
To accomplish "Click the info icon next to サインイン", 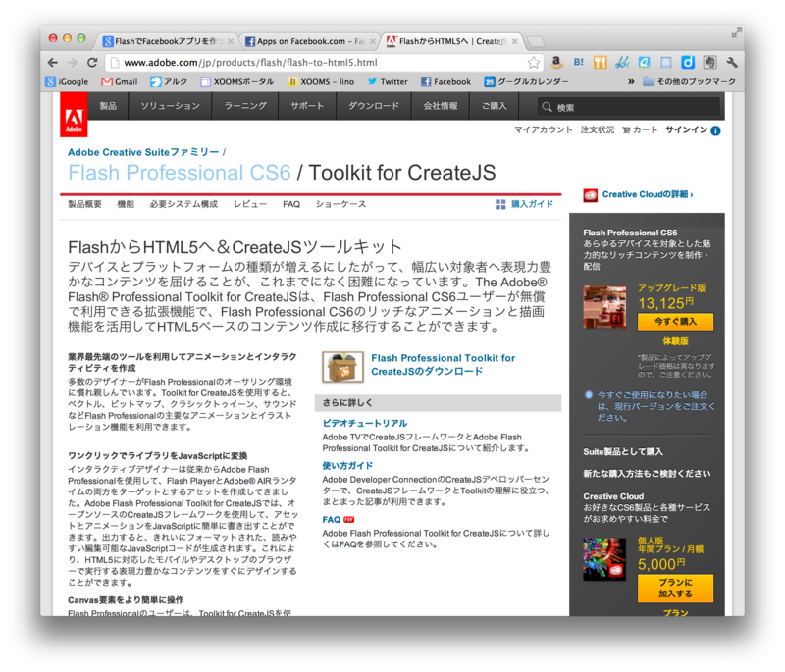I will tap(716, 129).
